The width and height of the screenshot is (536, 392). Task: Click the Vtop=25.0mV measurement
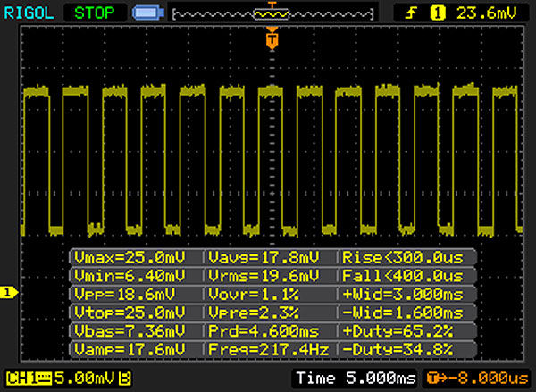(x=130, y=313)
